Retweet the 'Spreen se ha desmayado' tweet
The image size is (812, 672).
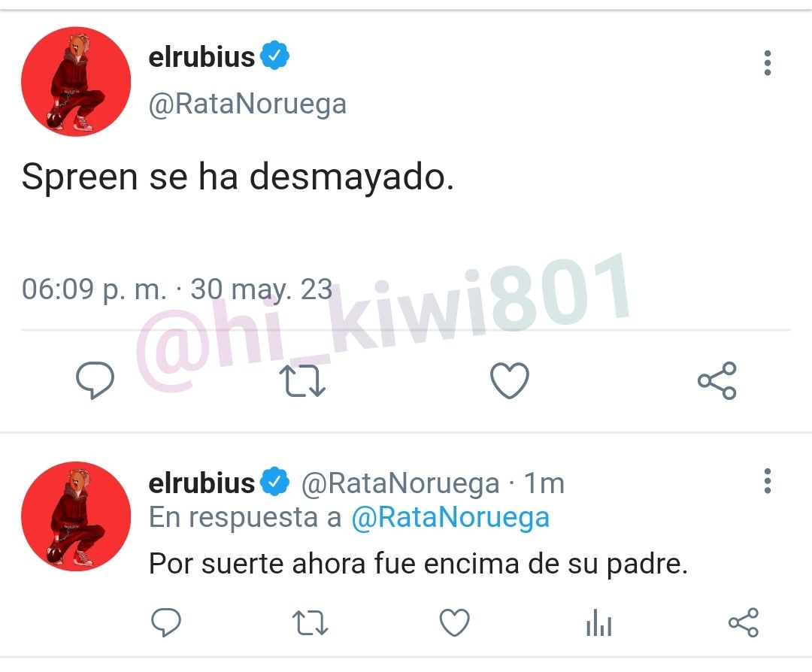pos(302,380)
